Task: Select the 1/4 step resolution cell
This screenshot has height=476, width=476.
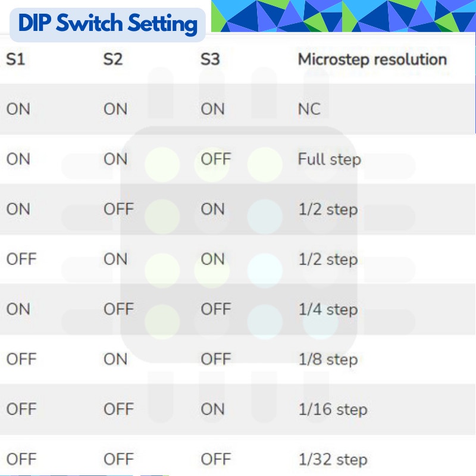Action: [x=328, y=309]
